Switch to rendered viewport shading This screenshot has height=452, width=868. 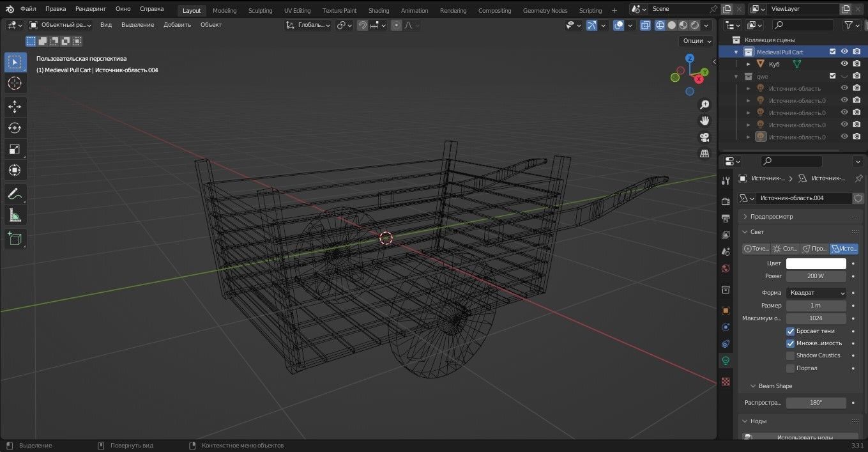coord(694,25)
